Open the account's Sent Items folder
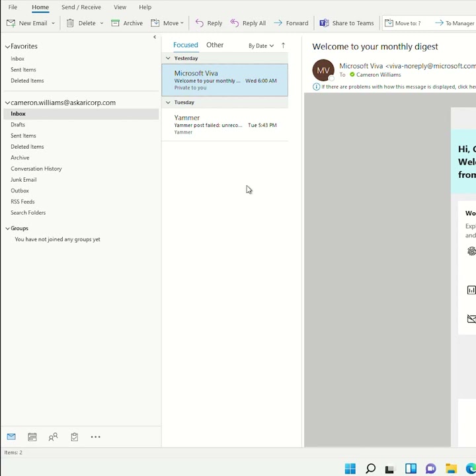This screenshot has height=476, width=476. click(23, 136)
